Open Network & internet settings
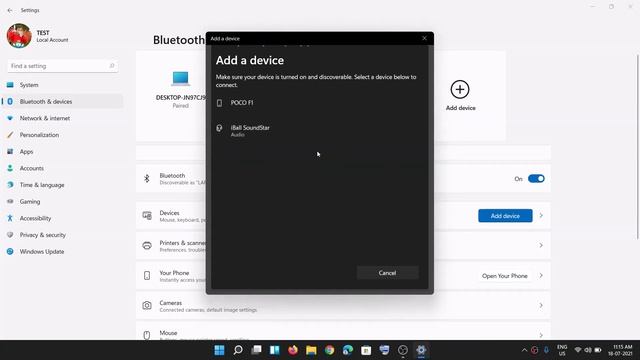640x360 pixels. tap(62, 118)
